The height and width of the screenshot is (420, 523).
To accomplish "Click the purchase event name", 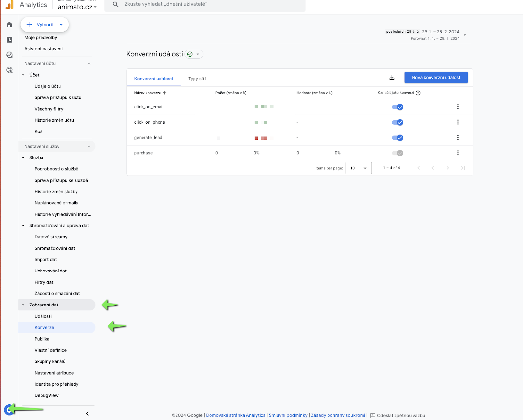I will [143, 153].
